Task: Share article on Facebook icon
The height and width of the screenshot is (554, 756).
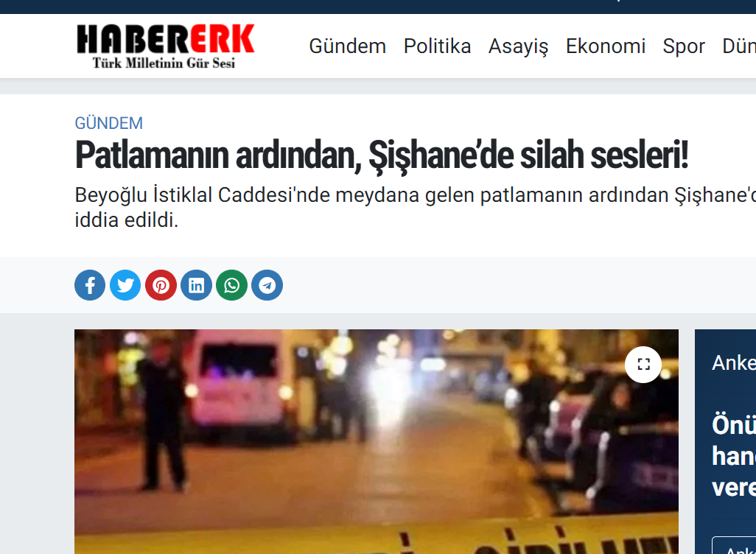Action: (x=90, y=285)
